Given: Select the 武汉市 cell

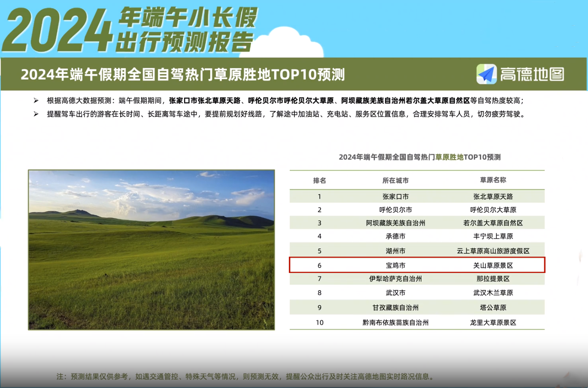Looking at the screenshot, I should pos(396,293).
